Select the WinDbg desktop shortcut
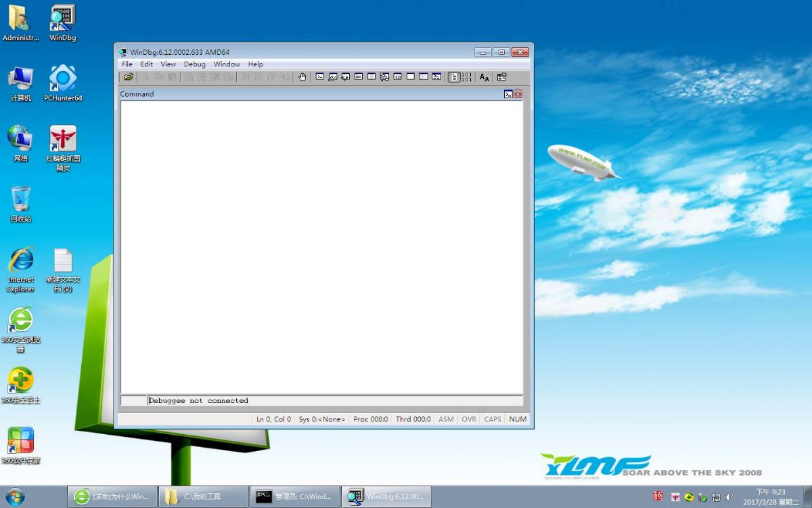Screen dimensions: 812x508 click(x=63, y=24)
